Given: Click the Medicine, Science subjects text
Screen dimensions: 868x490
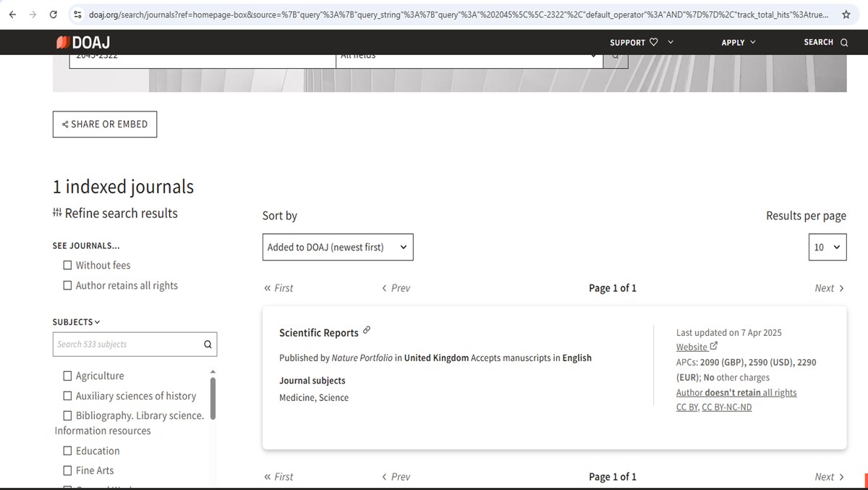Looking at the screenshot, I should 314,398.
